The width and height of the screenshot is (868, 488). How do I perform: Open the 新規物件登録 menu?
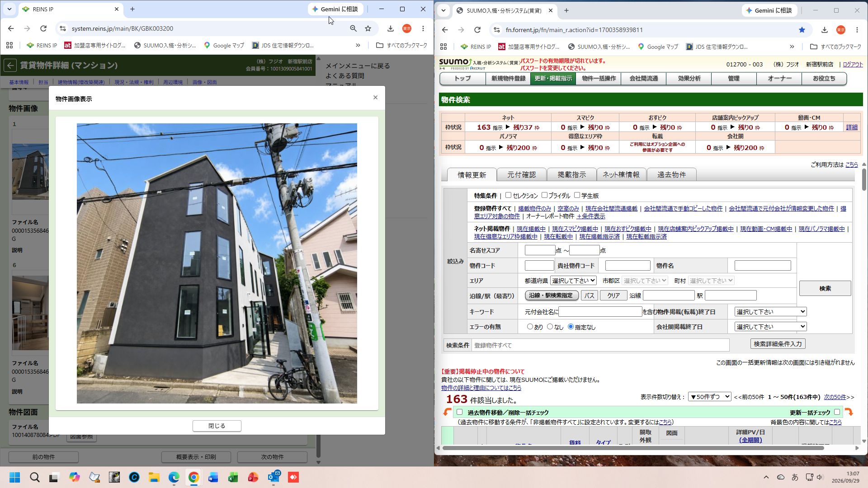pyautogui.click(x=508, y=79)
